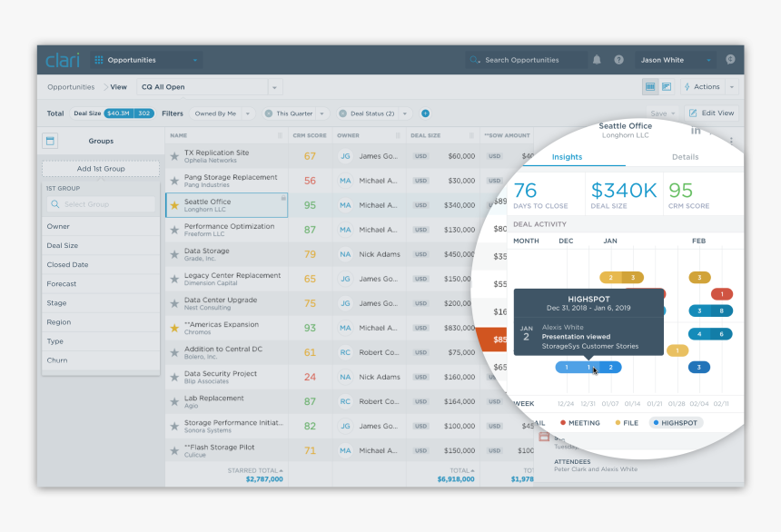Viewport: 781px width, 532px height.
Task: Open the Deal Status filter dropdown arrow
Action: click(x=405, y=113)
